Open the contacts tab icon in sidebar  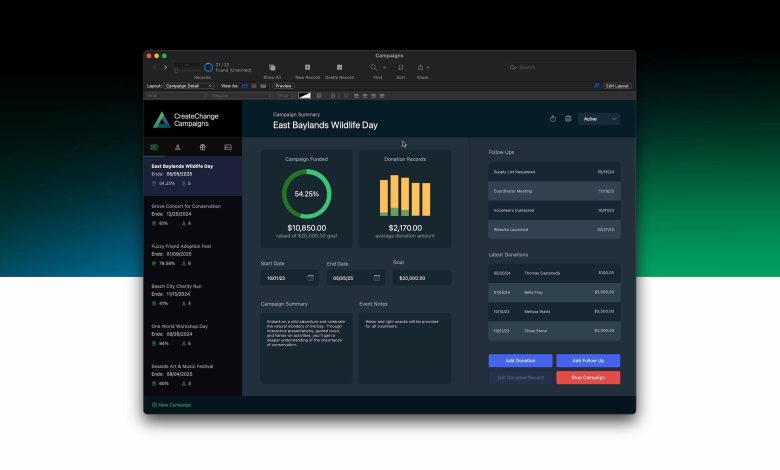pos(178,147)
